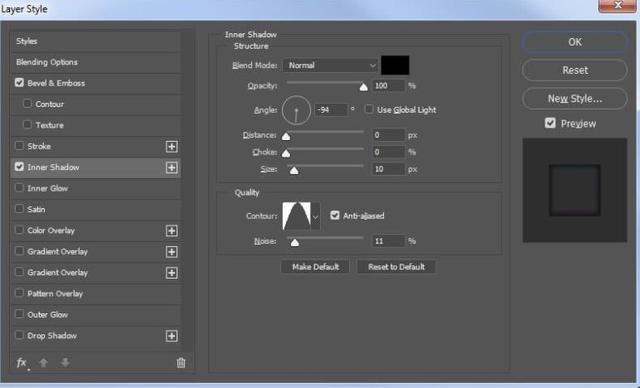Toggle the Preview checkbox
The width and height of the screenshot is (640, 388).
coord(550,123)
